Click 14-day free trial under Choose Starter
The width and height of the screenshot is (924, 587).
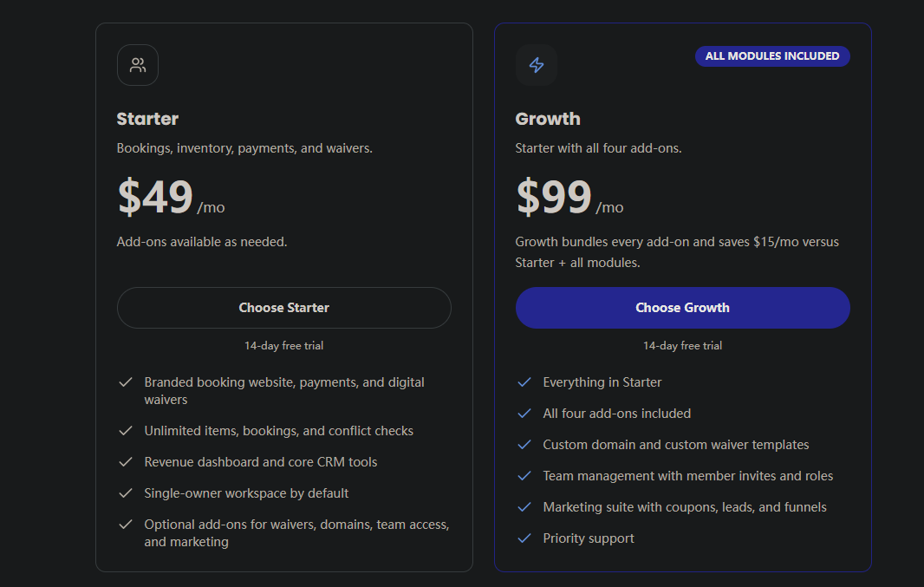tap(284, 346)
